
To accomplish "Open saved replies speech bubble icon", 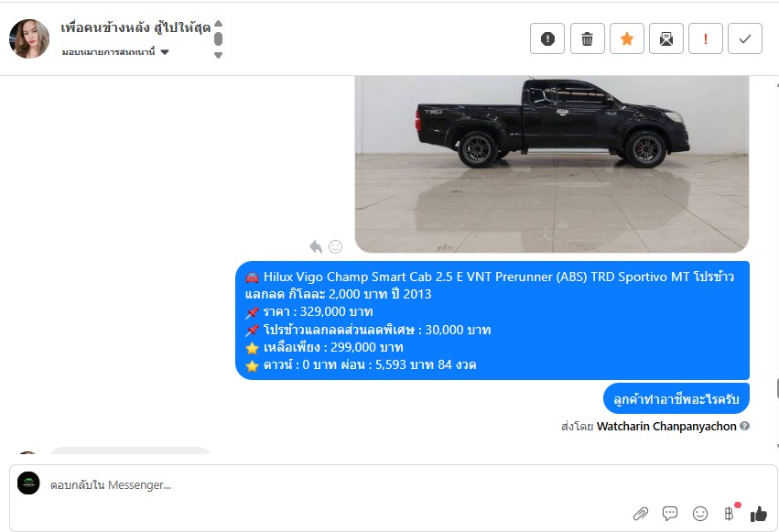I will tap(670, 513).
